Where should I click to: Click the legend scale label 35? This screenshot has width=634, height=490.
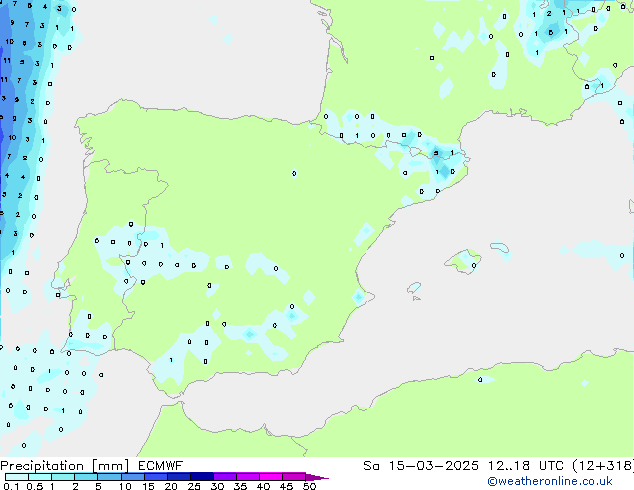[x=240, y=486]
